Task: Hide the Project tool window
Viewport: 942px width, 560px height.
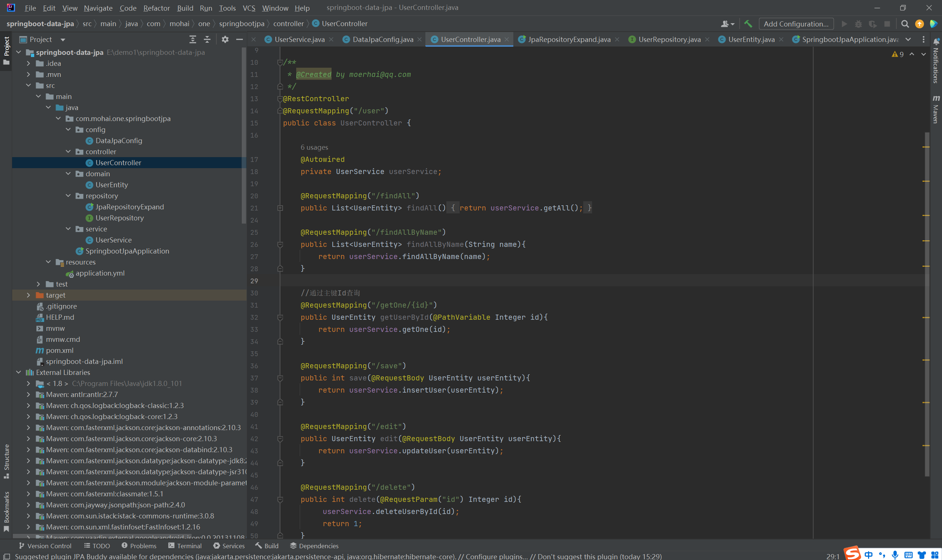Action: coord(239,39)
